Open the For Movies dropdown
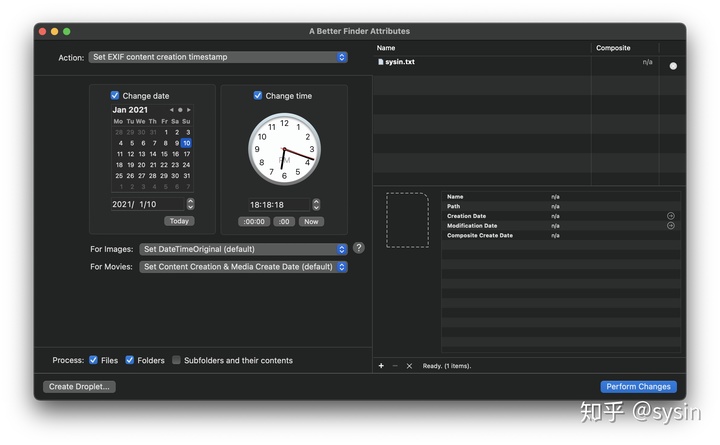This screenshot has width=720, height=445. click(x=243, y=267)
